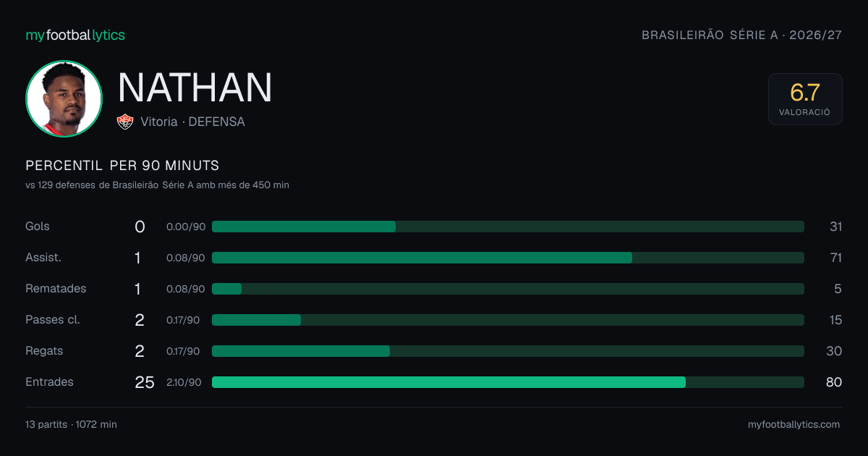Select the Entrades stat label
Viewport: 868px width, 456px height.
tap(49, 381)
